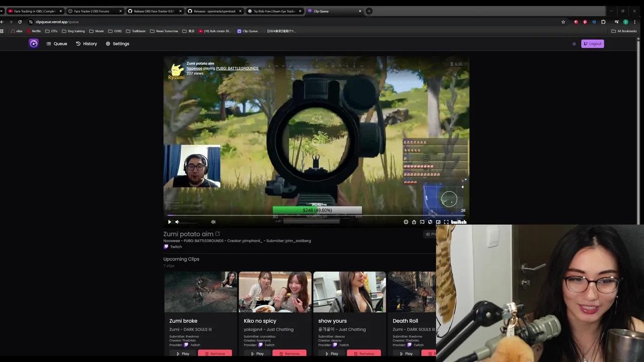644x362 pixels.
Task: Open the player settings gear
Action: click(406, 222)
